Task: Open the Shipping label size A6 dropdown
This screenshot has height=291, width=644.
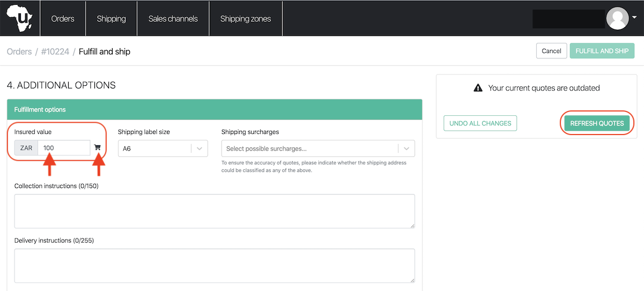Action: click(x=163, y=148)
